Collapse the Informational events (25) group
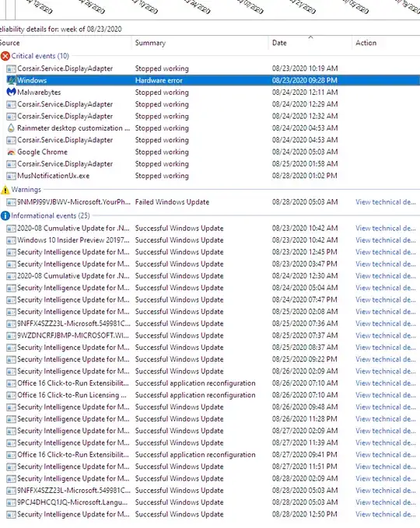This screenshot has height=528, width=420. [51, 216]
